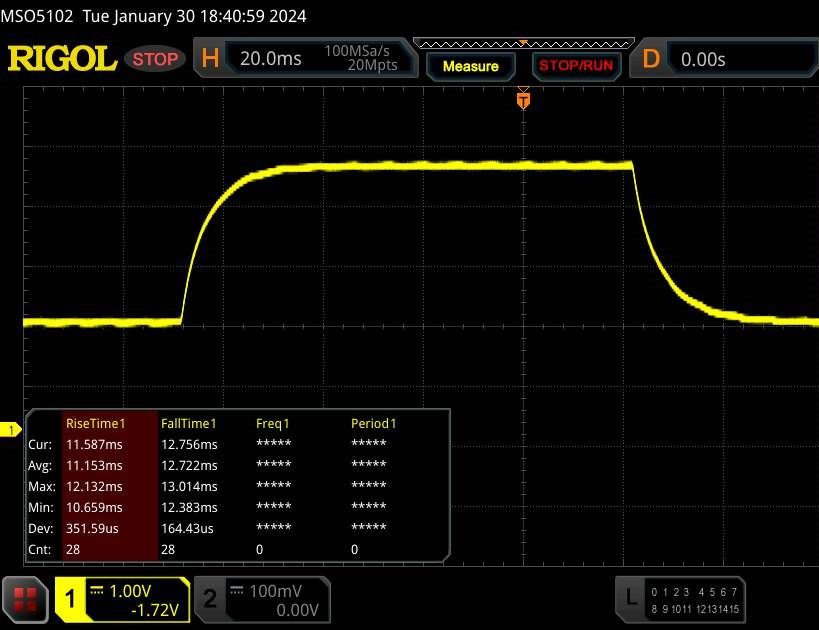Select the Freq1 measurement column header
This screenshot has height=630, width=819.
point(273,424)
